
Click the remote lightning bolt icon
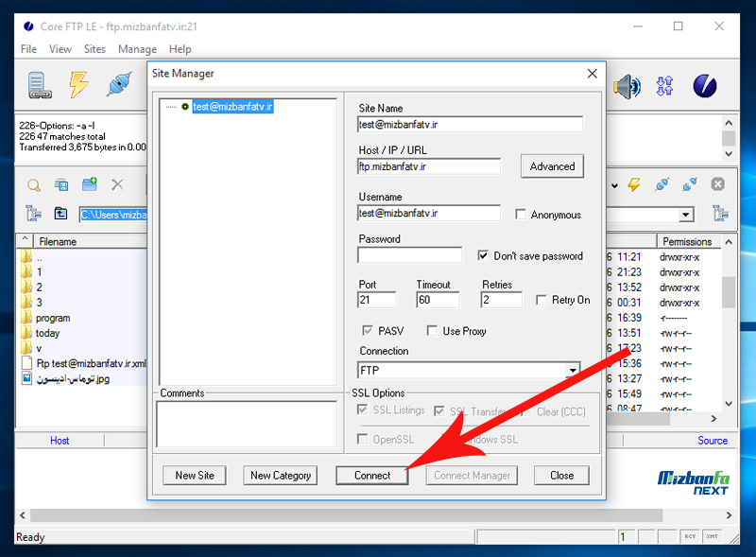634,184
